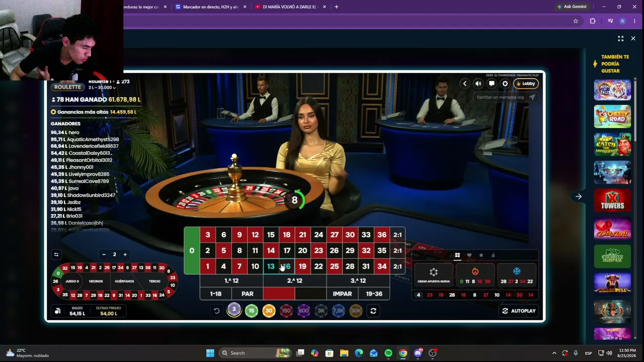Screen dimensions: 644x362
Task: Decrease neighbor count with minus button
Action: tap(104, 254)
